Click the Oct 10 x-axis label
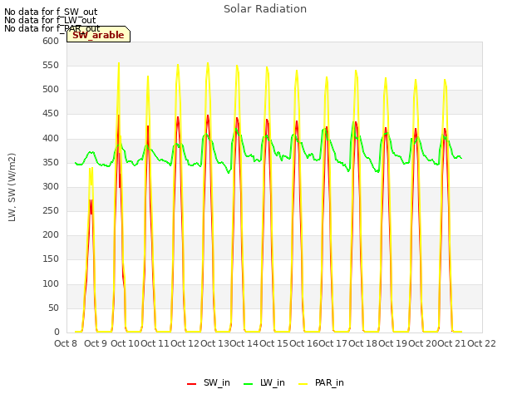 pyautogui.click(x=125, y=343)
